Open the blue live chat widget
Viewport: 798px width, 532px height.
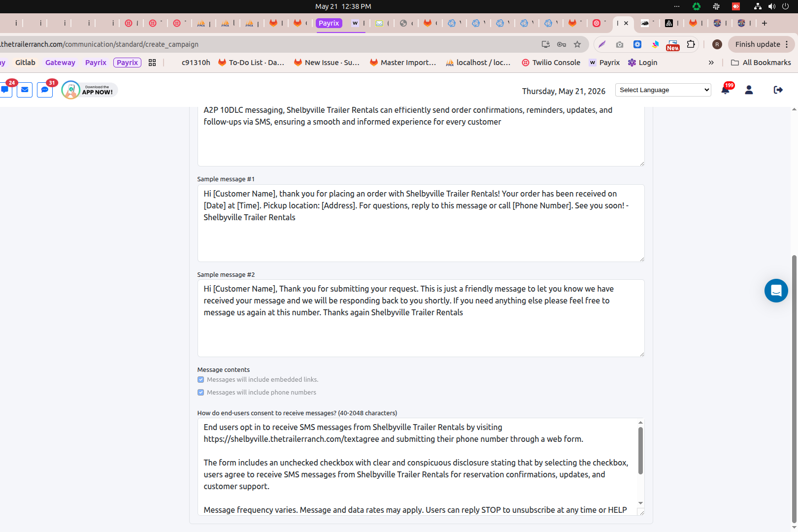coord(776,291)
